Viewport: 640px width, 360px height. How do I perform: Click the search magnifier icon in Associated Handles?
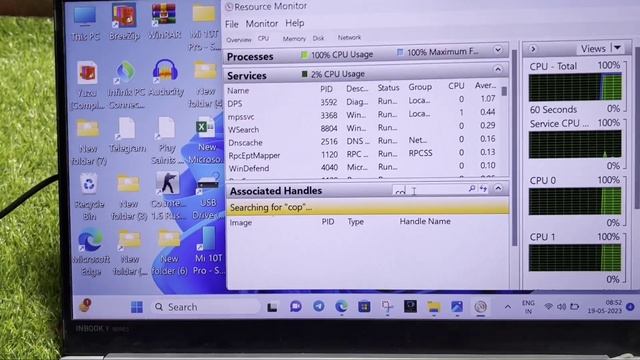coord(472,188)
